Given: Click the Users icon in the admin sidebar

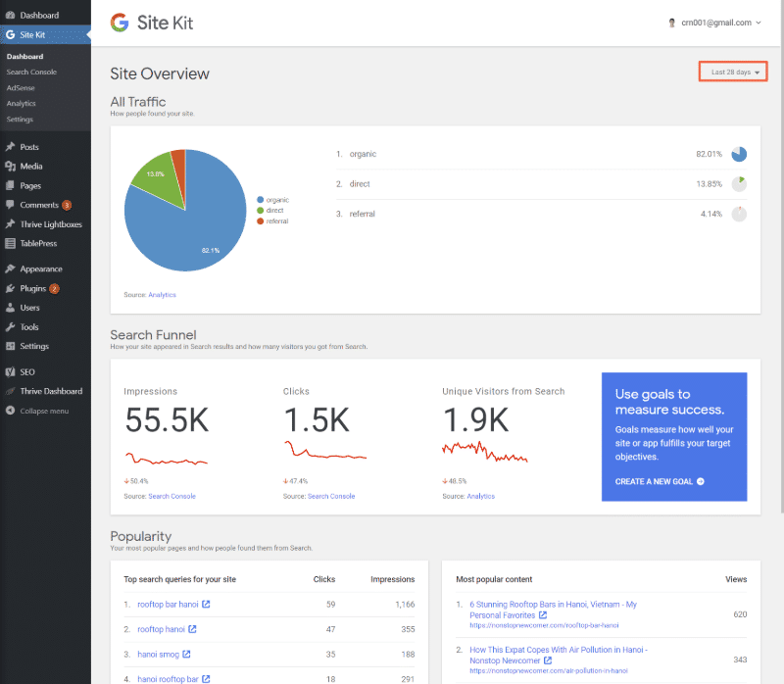Looking at the screenshot, I should pyautogui.click(x=10, y=307).
